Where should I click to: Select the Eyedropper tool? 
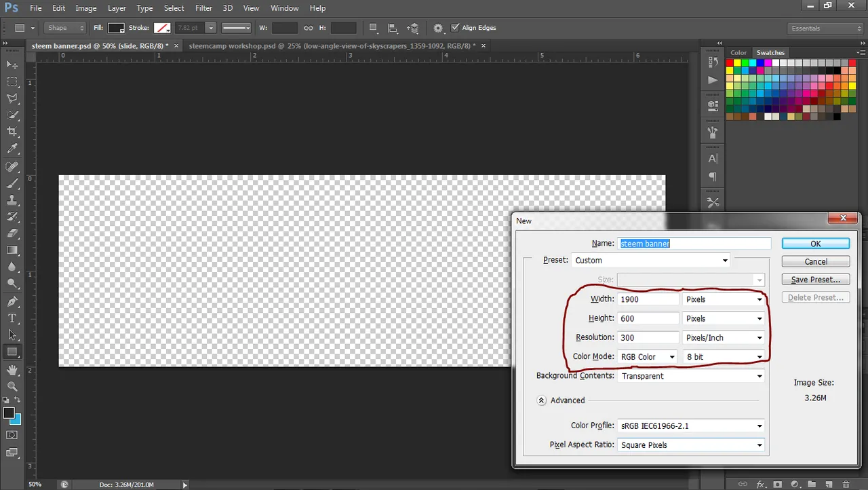click(x=12, y=149)
